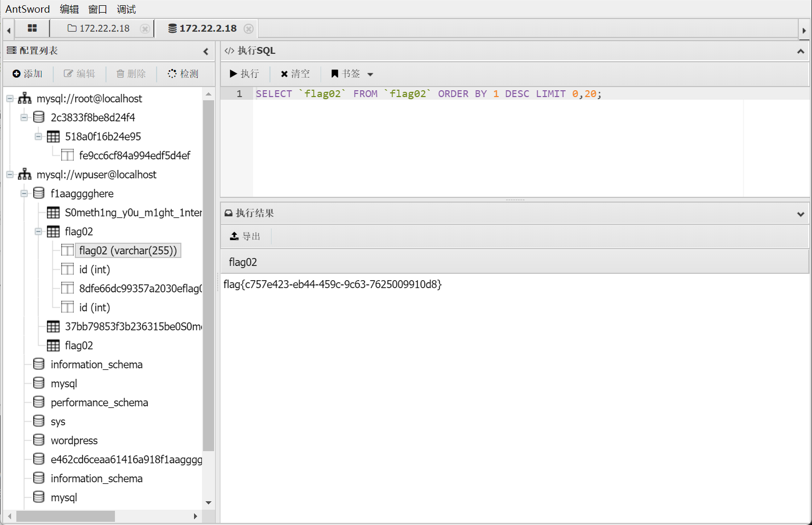Viewport: 812px width, 525px height.
Task: Select the 518a0f16b24e95 table
Action: [103, 137]
